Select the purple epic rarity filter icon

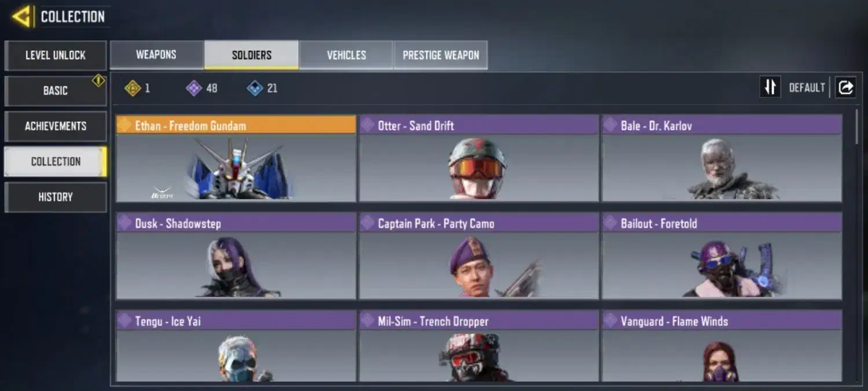193,88
